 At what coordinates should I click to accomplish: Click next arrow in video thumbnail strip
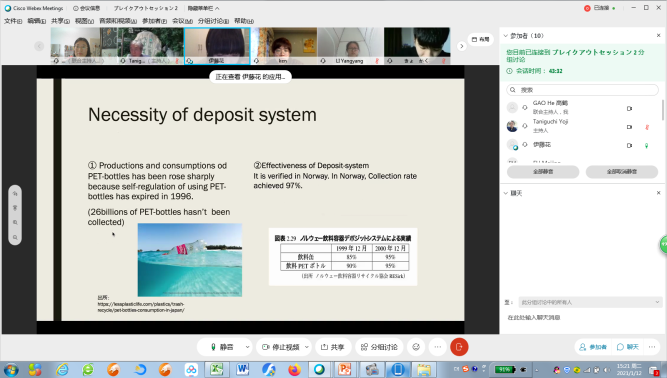[x=462, y=46]
